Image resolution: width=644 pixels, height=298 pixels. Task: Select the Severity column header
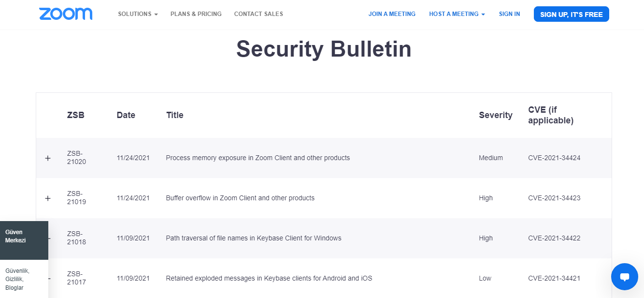point(496,115)
